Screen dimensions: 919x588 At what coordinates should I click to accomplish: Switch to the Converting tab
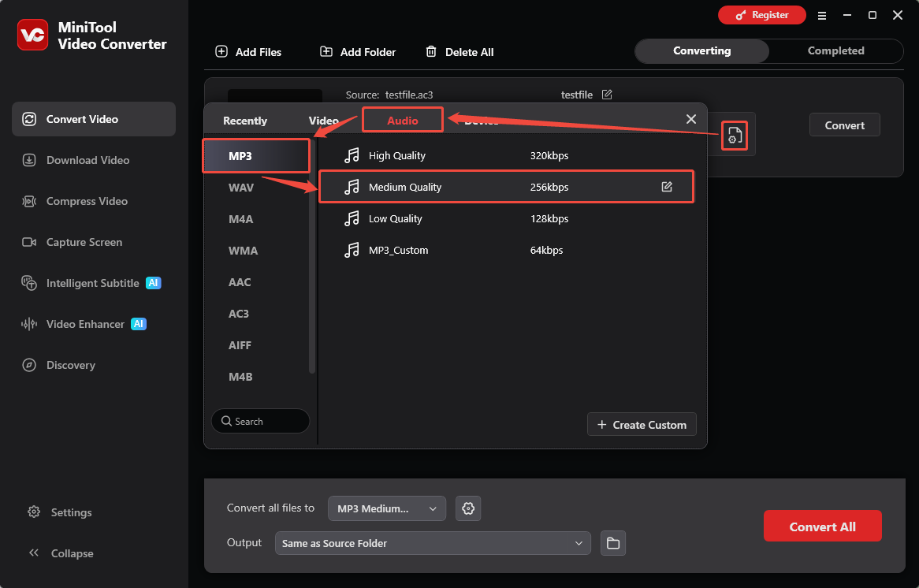click(702, 51)
